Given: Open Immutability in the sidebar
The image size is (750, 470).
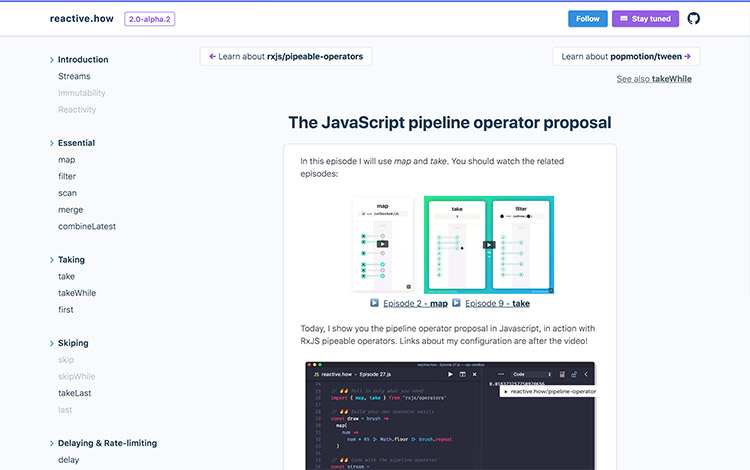Looking at the screenshot, I should click(x=82, y=93).
